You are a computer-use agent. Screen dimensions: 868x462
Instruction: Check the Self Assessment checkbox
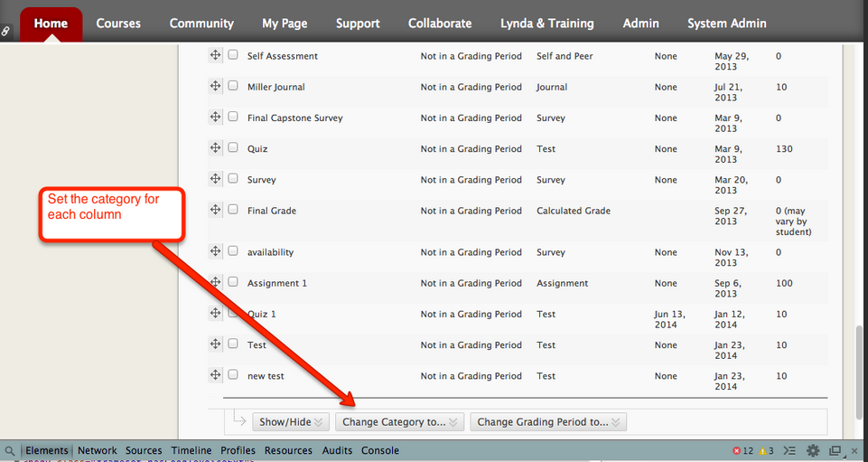click(x=233, y=54)
